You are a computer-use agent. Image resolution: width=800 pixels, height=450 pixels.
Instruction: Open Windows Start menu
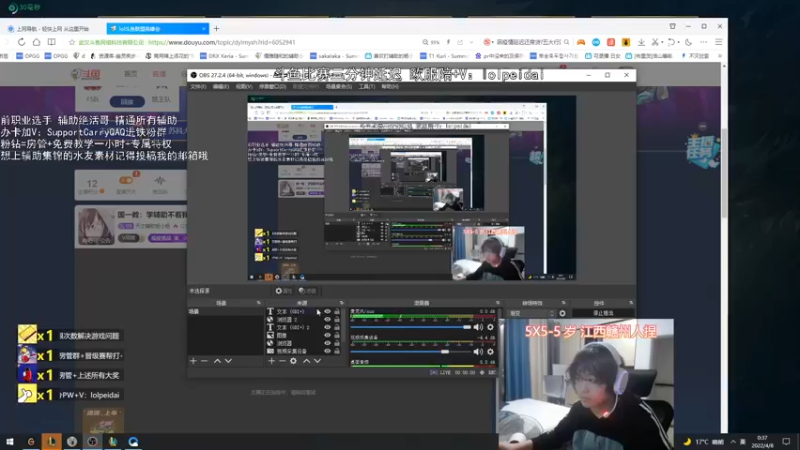10,441
